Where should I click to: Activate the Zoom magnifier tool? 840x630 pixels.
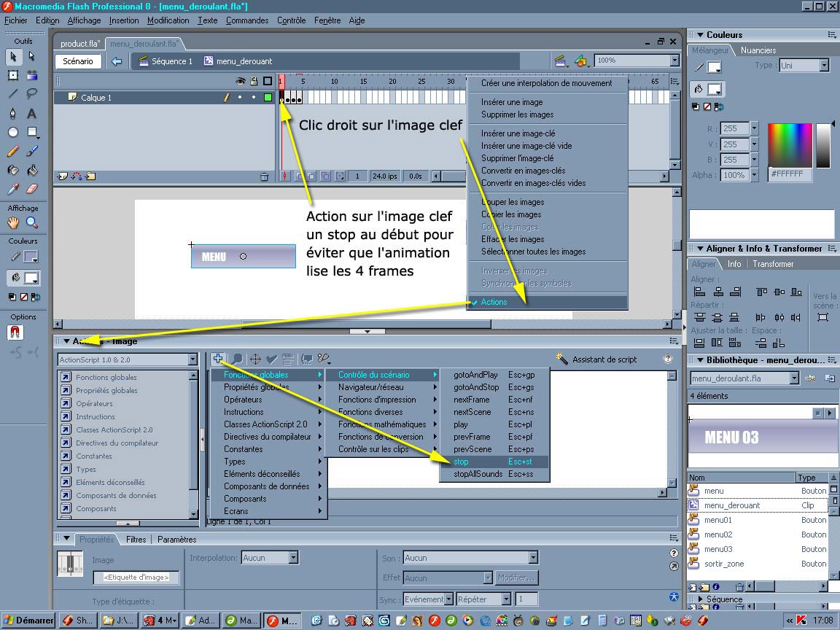click(x=32, y=222)
